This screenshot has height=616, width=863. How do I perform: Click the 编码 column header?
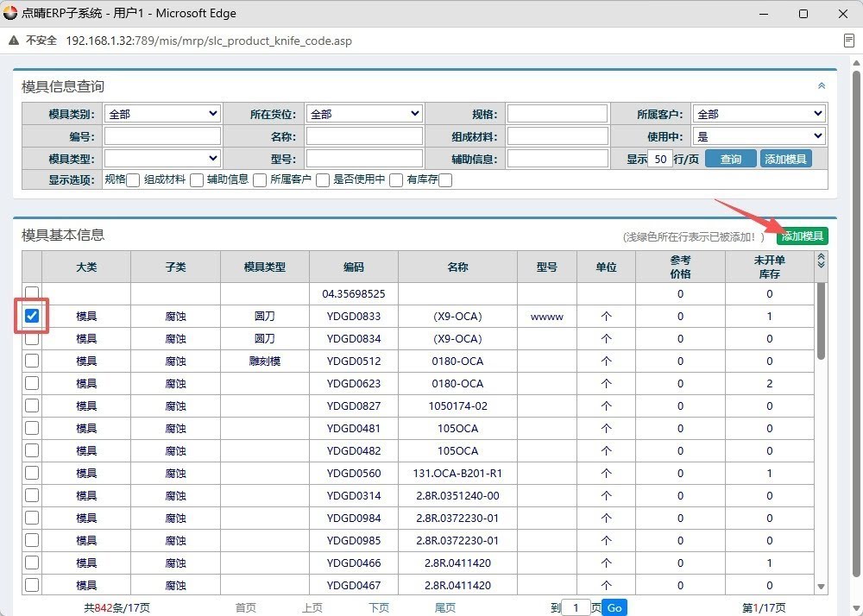coord(353,267)
